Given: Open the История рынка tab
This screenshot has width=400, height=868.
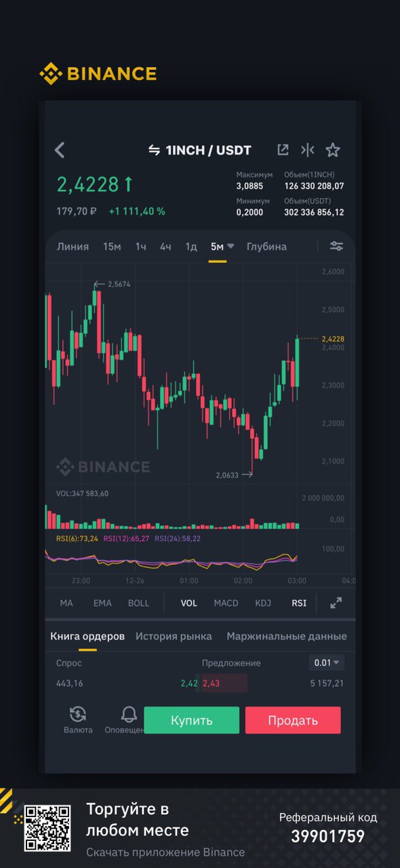Looking at the screenshot, I should tap(174, 636).
